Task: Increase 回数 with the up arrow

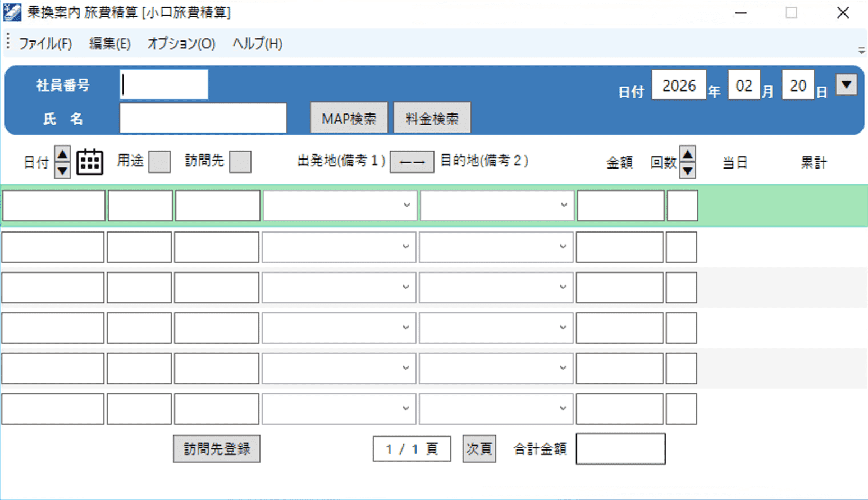Action: coord(687,154)
